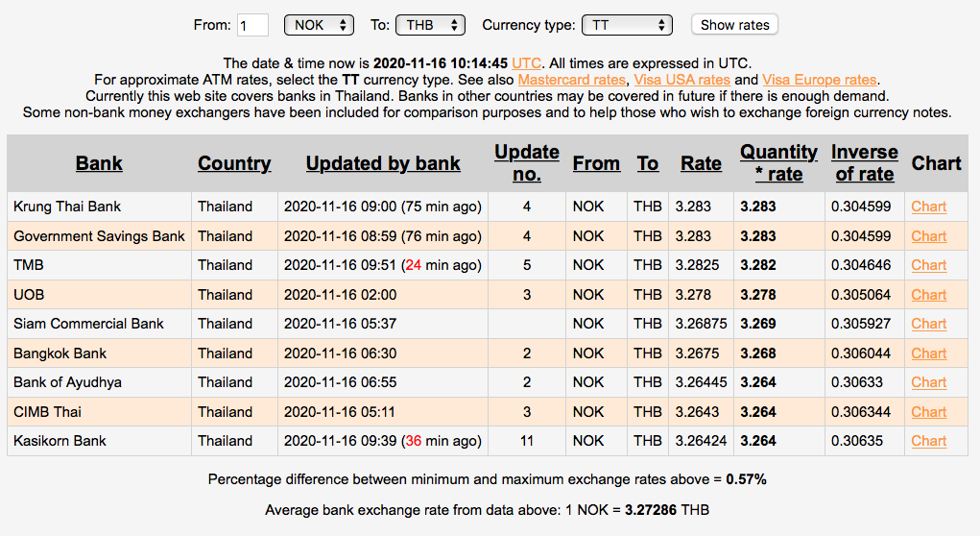
Task: Sort the table by Bank column header
Action: [x=99, y=163]
